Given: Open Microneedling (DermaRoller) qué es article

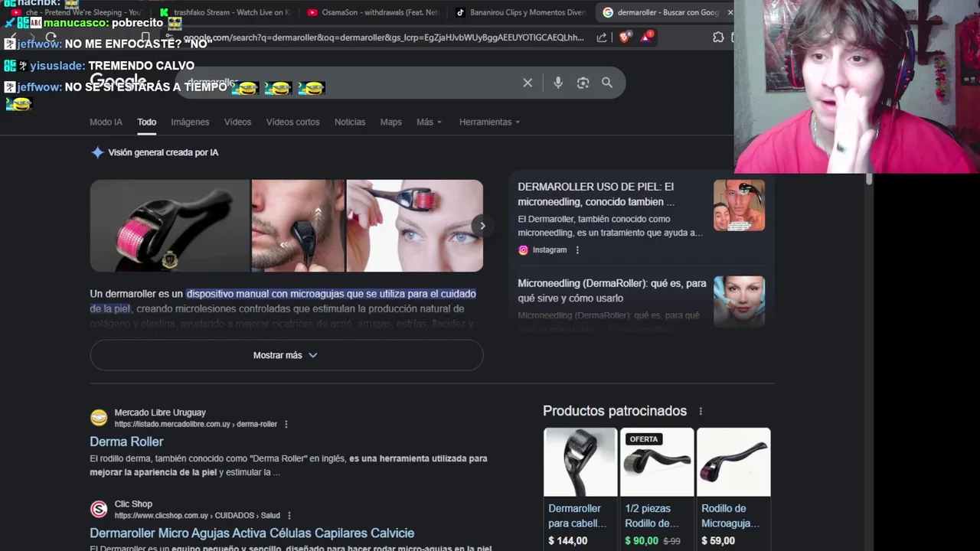Looking at the screenshot, I should coord(612,291).
